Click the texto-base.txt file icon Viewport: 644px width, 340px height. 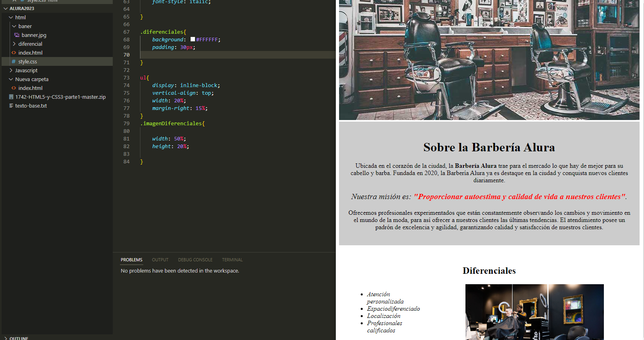tap(11, 106)
